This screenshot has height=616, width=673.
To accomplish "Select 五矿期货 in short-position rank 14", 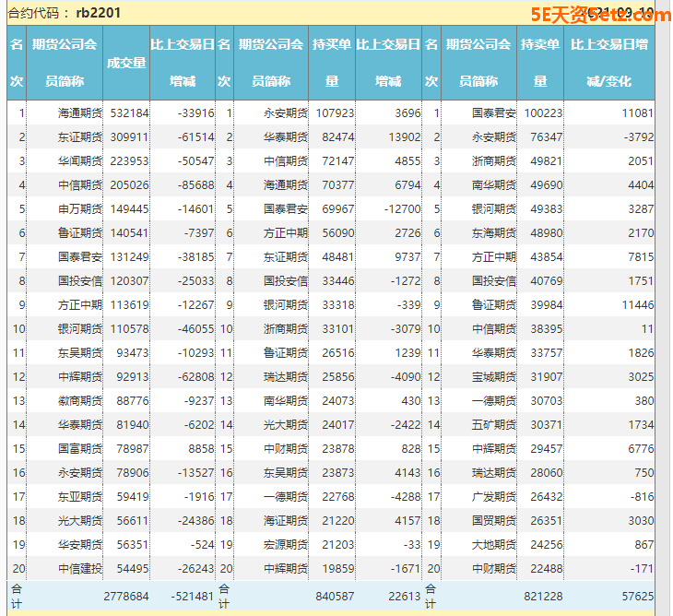I will click(x=494, y=424).
